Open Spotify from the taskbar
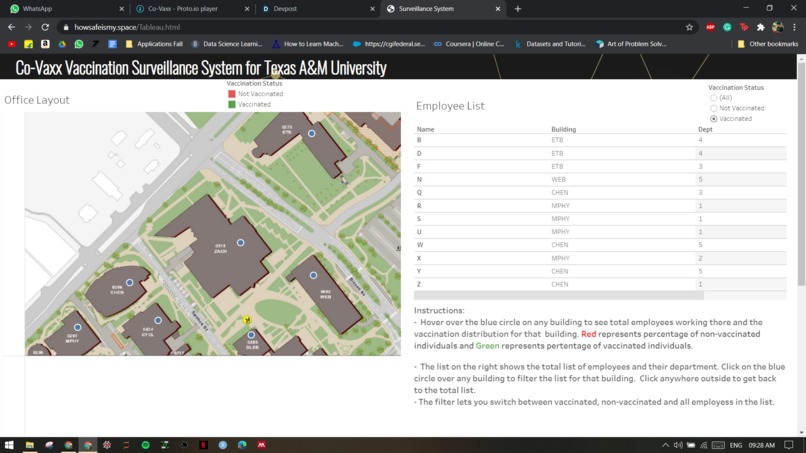Screen dimensions: 806x453 pos(145,445)
